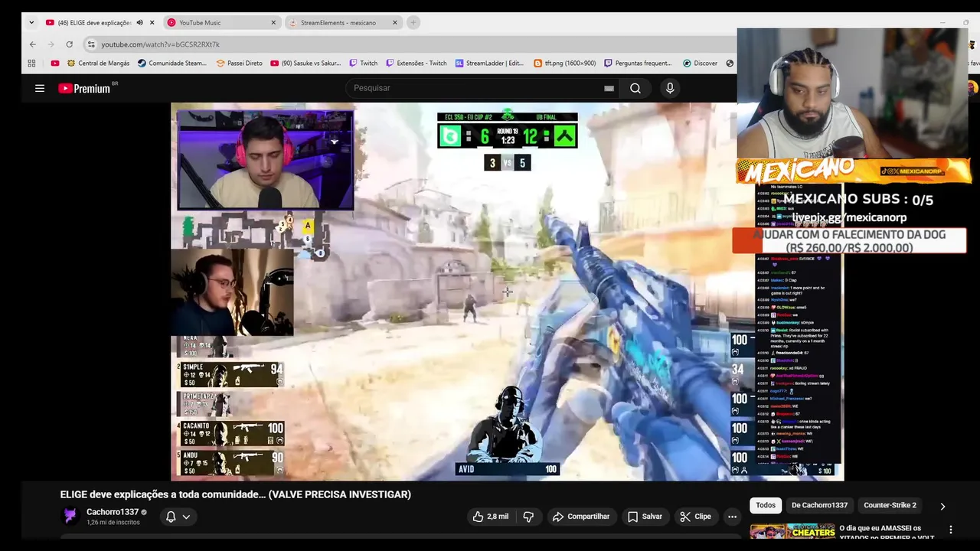980x551 pixels.
Task: Select the Counter-Strike 2 filter chip
Action: 890,505
